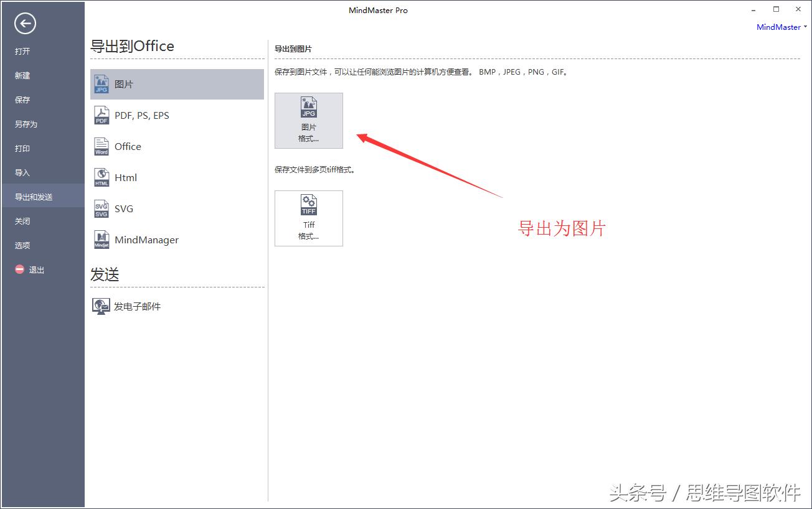This screenshot has height=509, width=812.
Task: Choose the MindManager export format
Action: click(148, 240)
